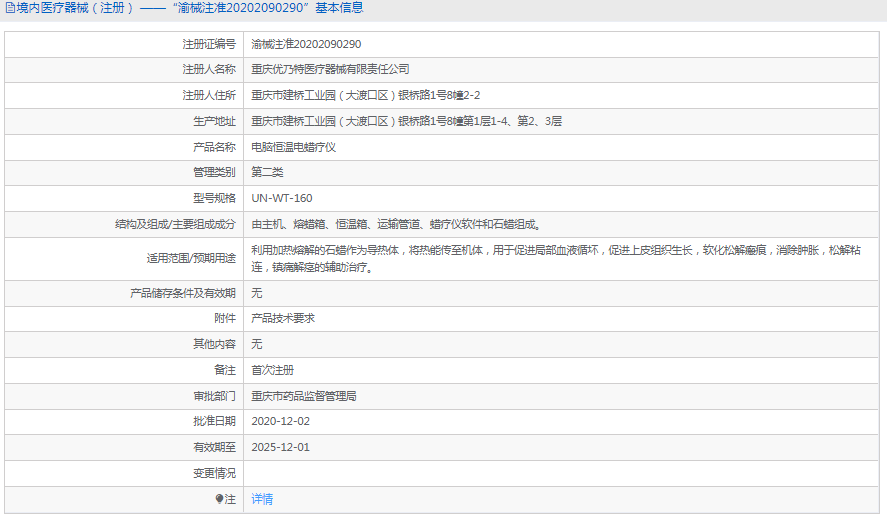Click the 无 value in 产品储存条件及有效期 row
Viewport: 887px width, 521px height.
tap(257, 293)
